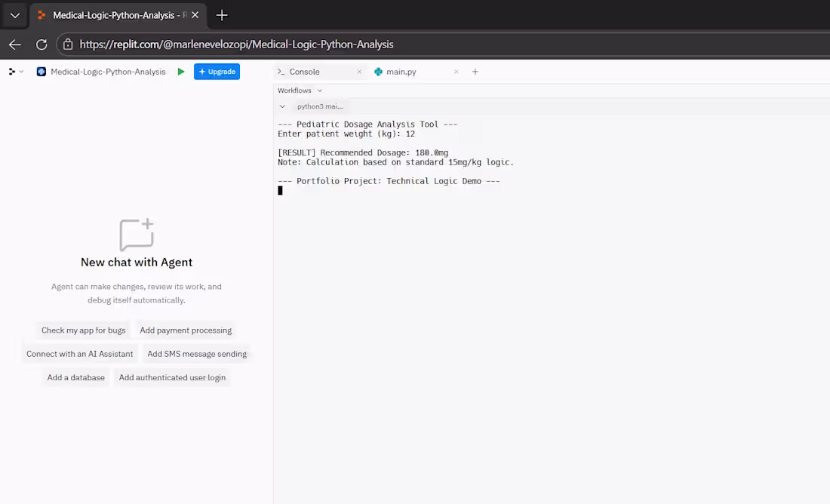The width and height of the screenshot is (830, 504).
Task: Switch to the Console tab
Action: (x=304, y=72)
